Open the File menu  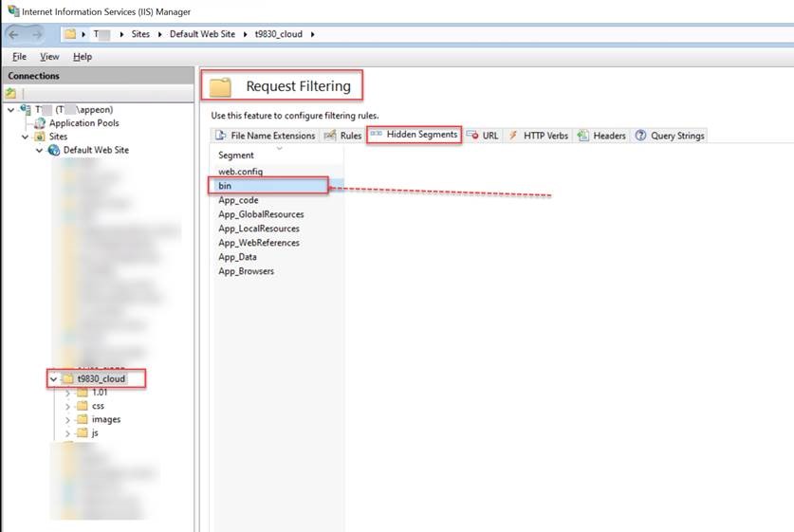(x=19, y=57)
